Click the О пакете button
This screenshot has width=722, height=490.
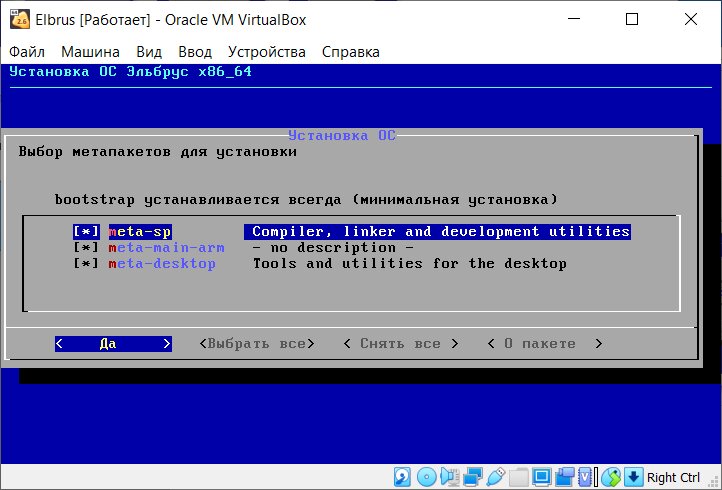545,344
